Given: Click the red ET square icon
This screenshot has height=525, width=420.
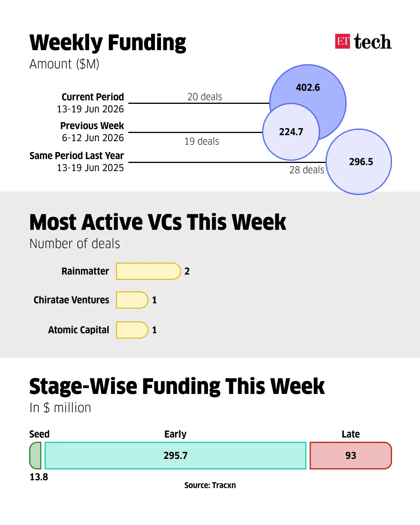Looking at the screenshot, I should point(342,41).
